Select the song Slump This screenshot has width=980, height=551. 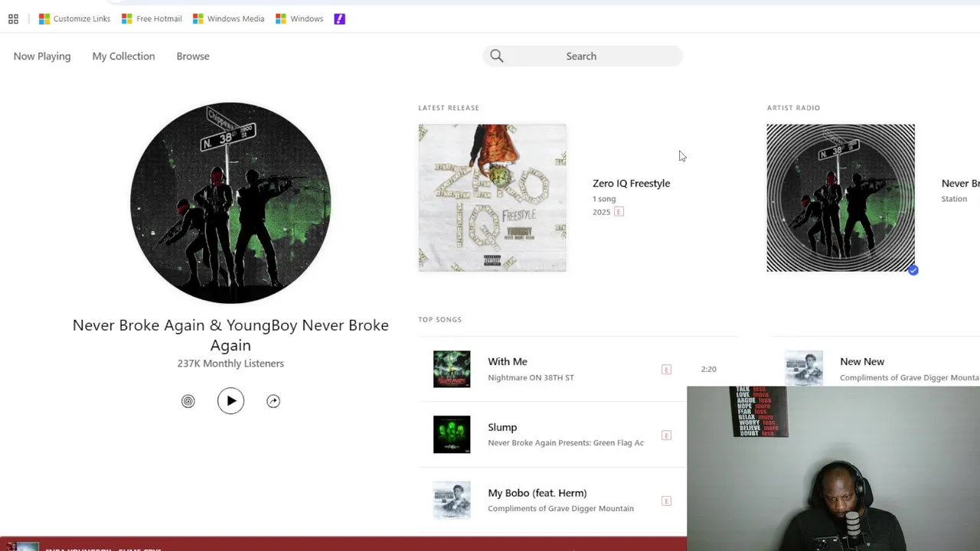[x=502, y=427]
